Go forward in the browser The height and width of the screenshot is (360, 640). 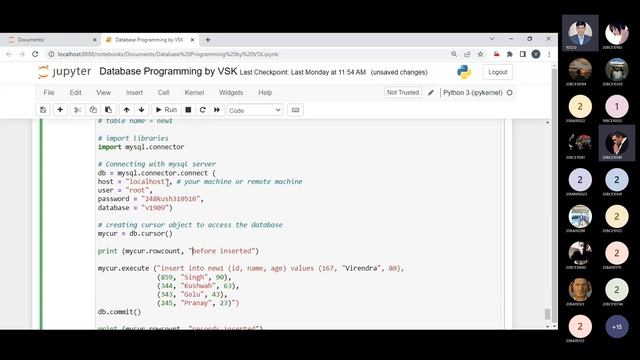22,54
